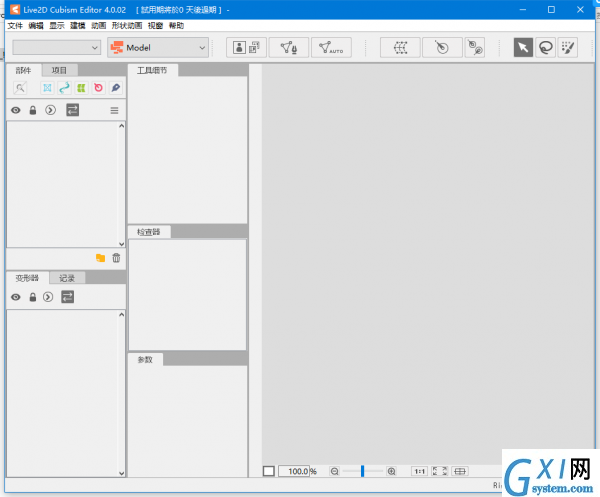The height and width of the screenshot is (497, 600).
Task: Expand the empty combo box left of Model
Action: (x=57, y=48)
